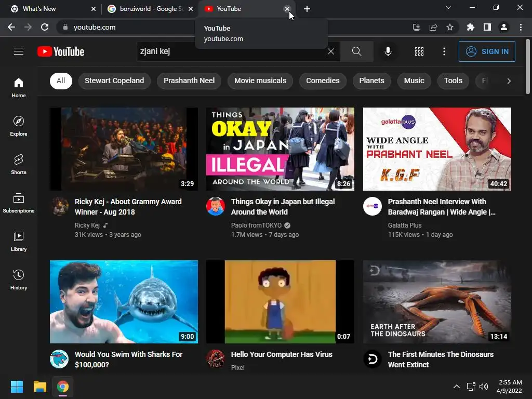Select the Stewart Copeland chip
This screenshot has width=532, height=399.
coord(114,81)
